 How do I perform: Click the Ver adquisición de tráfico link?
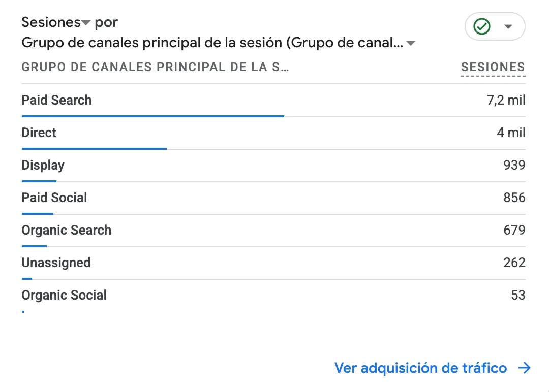[x=420, y=368]
